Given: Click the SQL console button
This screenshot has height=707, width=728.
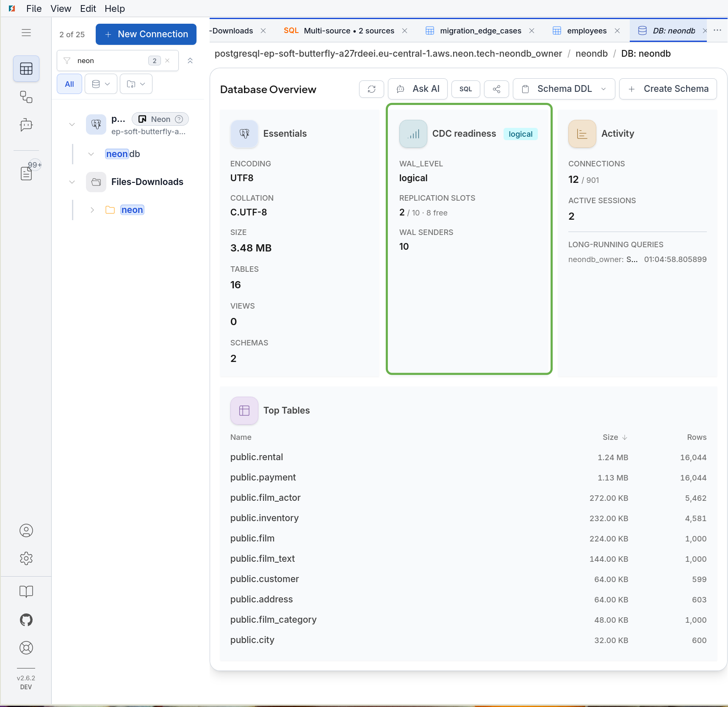Looking at the screenshot, I should tap(465, 89).
